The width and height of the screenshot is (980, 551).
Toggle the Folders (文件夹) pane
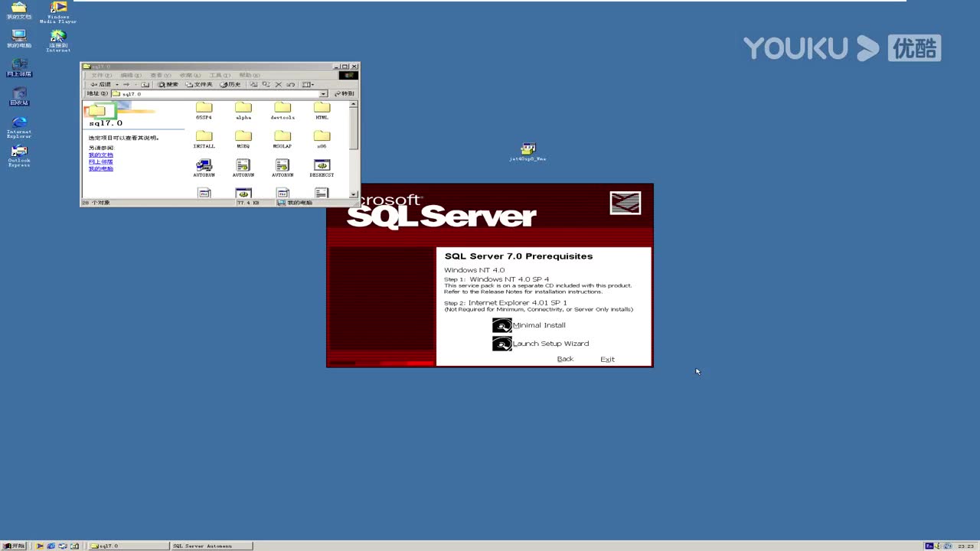point(199,84)
